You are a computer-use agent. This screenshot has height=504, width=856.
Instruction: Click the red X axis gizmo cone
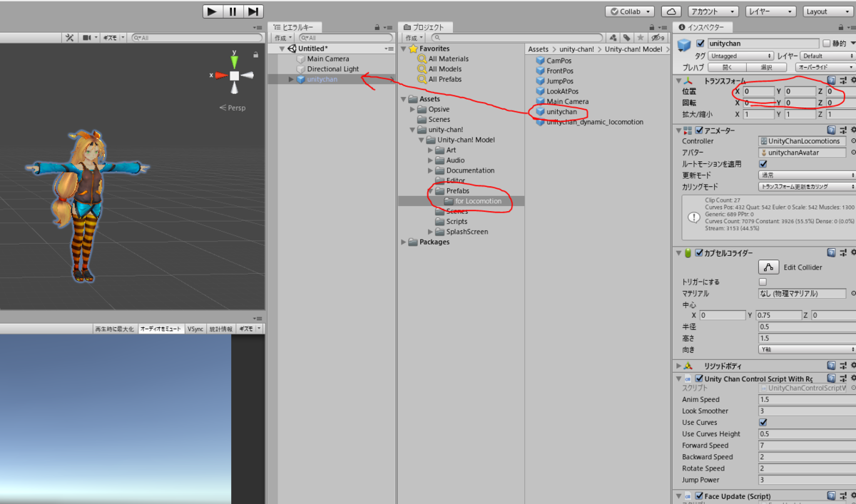[x=221, y=75]
